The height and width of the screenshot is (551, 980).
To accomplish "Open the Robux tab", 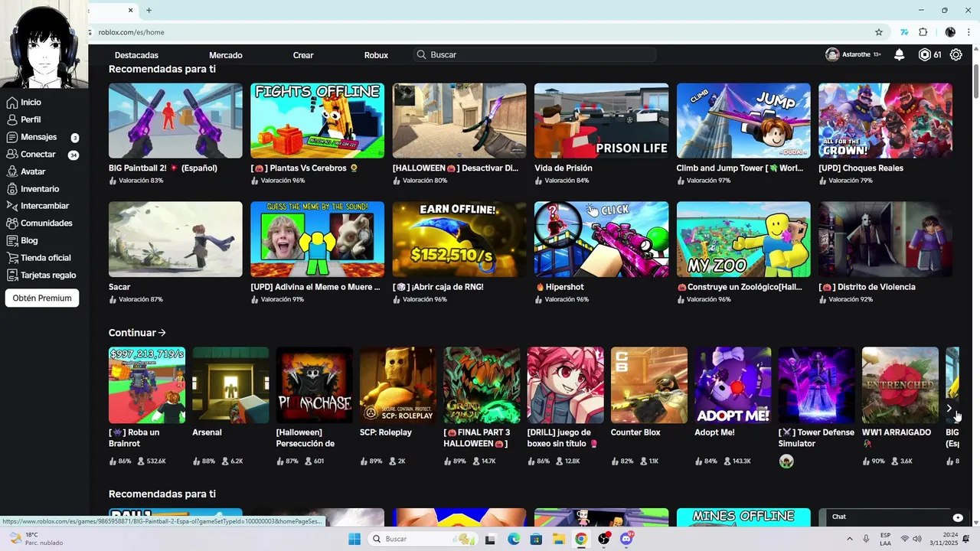I will coord(376,55).
